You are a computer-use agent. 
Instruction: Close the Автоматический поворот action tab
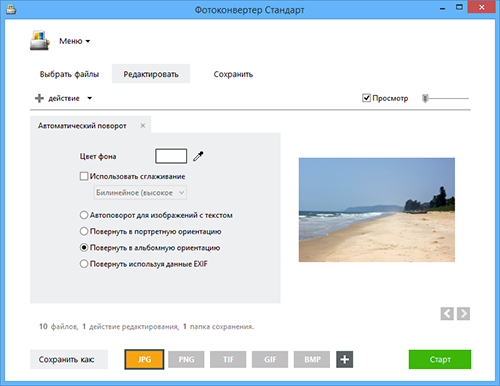click(143, 126)
